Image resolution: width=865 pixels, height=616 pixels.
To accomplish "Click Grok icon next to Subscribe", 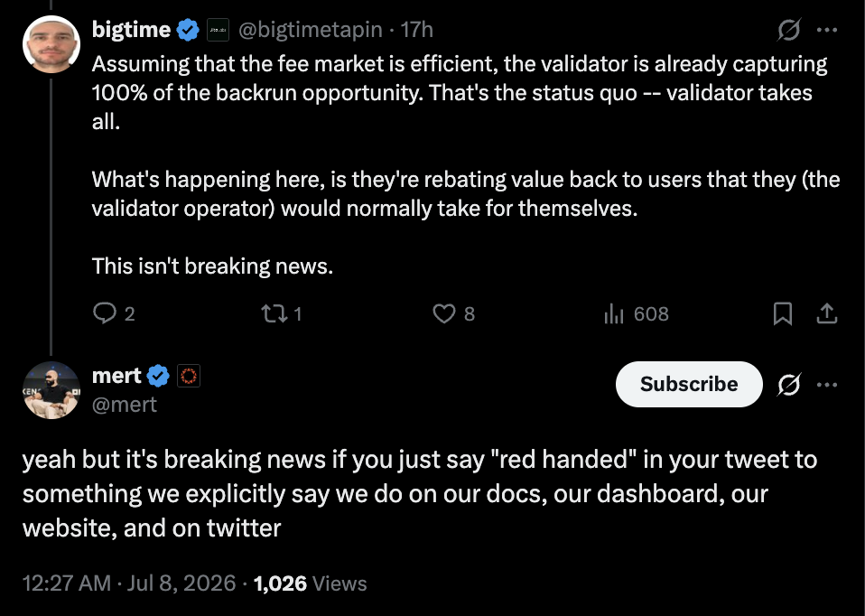I will (x=789, y=384).
